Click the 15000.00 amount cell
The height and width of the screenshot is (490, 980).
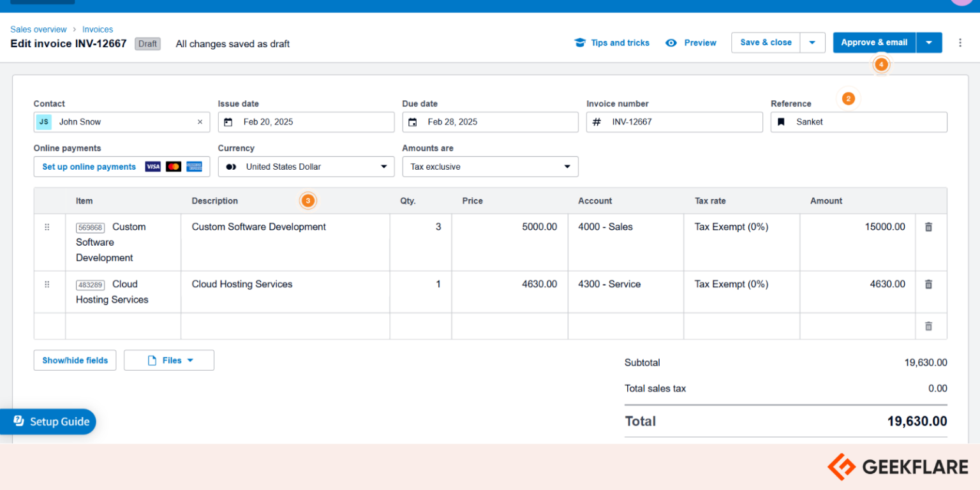[x=858, y=242]
